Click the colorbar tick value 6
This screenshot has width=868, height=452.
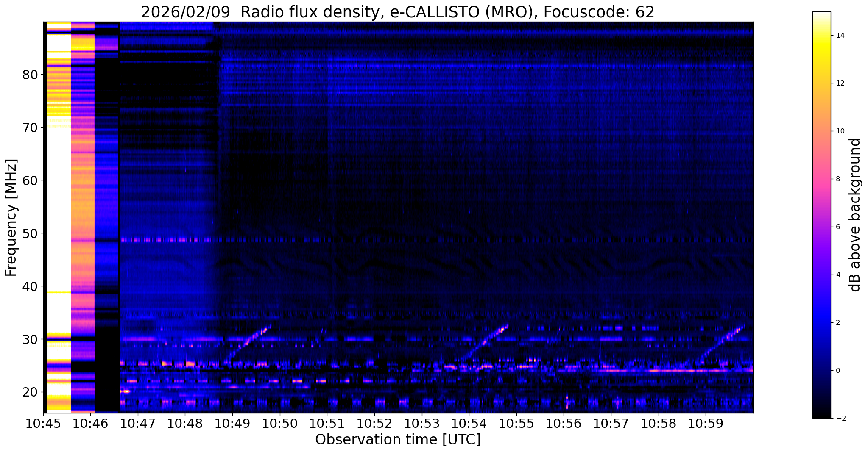click(838, 227)
